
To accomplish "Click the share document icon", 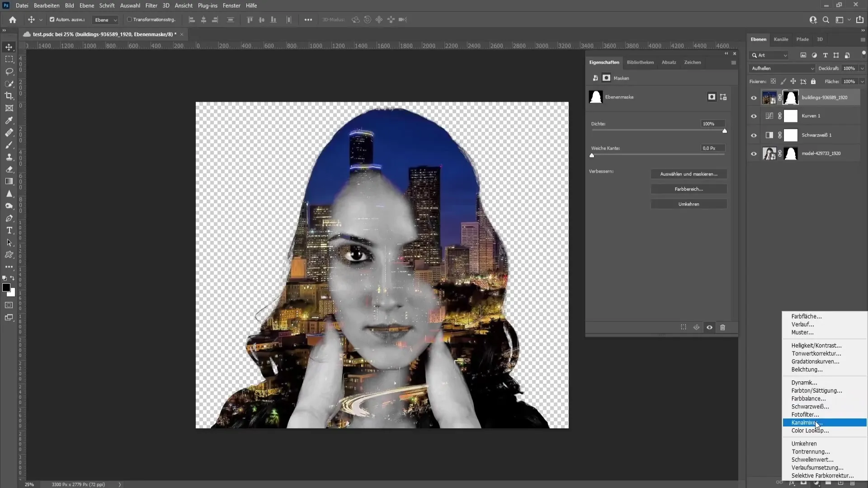I will 860,19.
